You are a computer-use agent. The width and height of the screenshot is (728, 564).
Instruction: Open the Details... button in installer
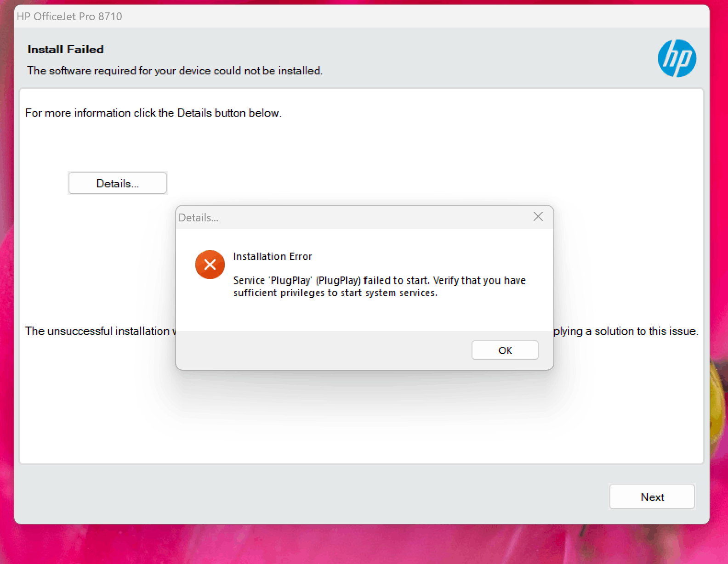point(118,183)
